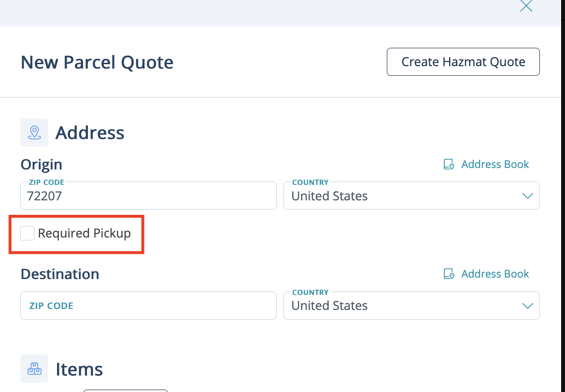Click the New Parcel Quote title
The image size is (565, 392).
97,62
